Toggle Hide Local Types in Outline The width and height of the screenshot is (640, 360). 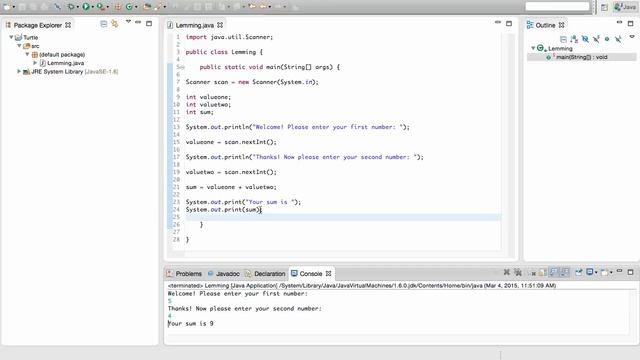click(618, 39)
